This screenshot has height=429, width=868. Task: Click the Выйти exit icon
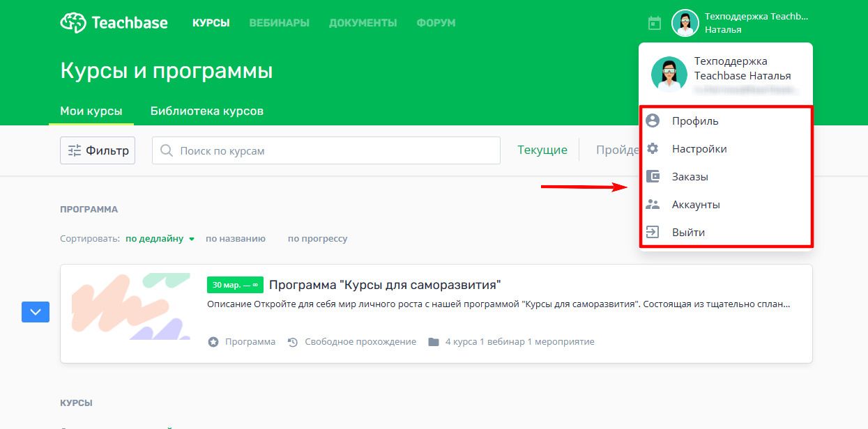[x=653, y=232]
